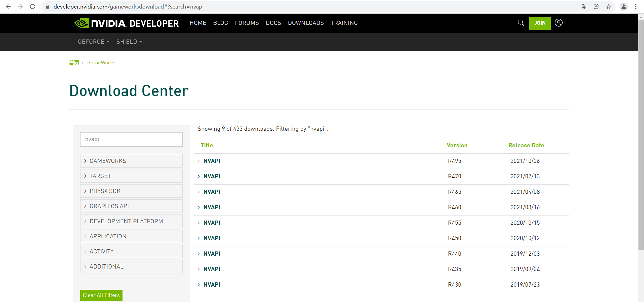
Task: Follow the GameWorks breadcrumb link
Action: (x=101, y=63)
